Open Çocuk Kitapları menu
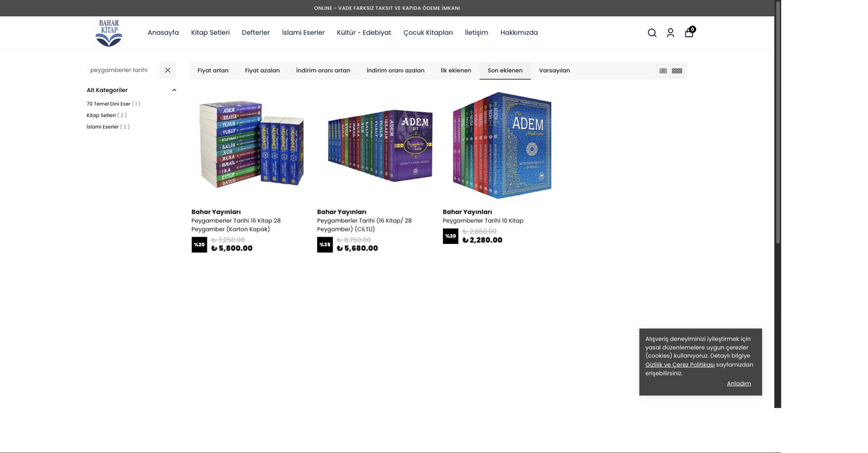 point(428,33)
